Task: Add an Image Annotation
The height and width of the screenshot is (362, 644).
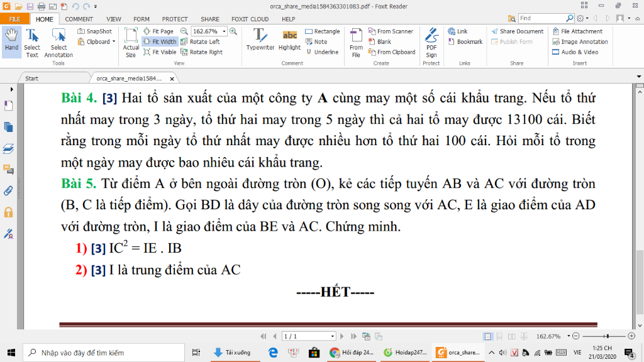Action: pos(580,41)
